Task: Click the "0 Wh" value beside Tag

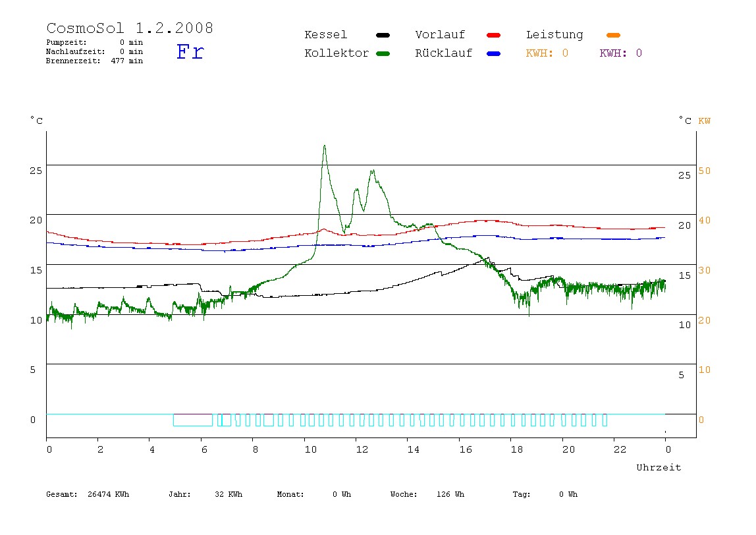Action: coord(568,494)
